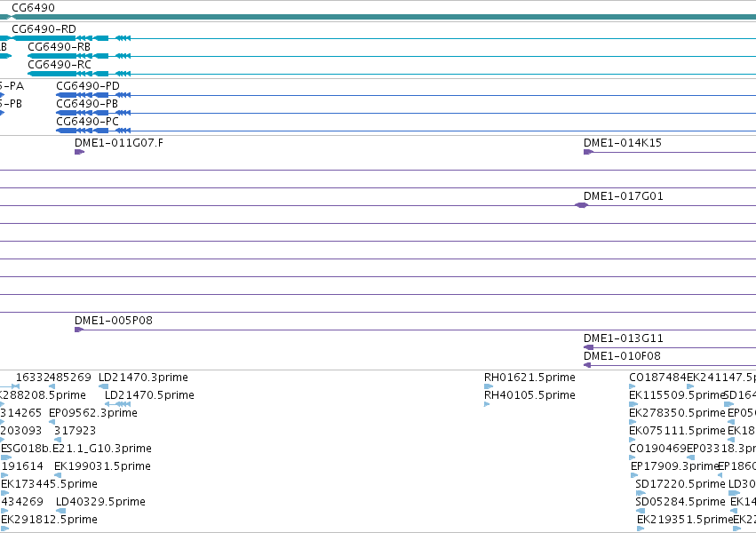The width and height of the screenshot is (756, 533).
Task: Select the CG6490-RD exon block glyph
Action: pyautogui.click(x=44, y=38)
